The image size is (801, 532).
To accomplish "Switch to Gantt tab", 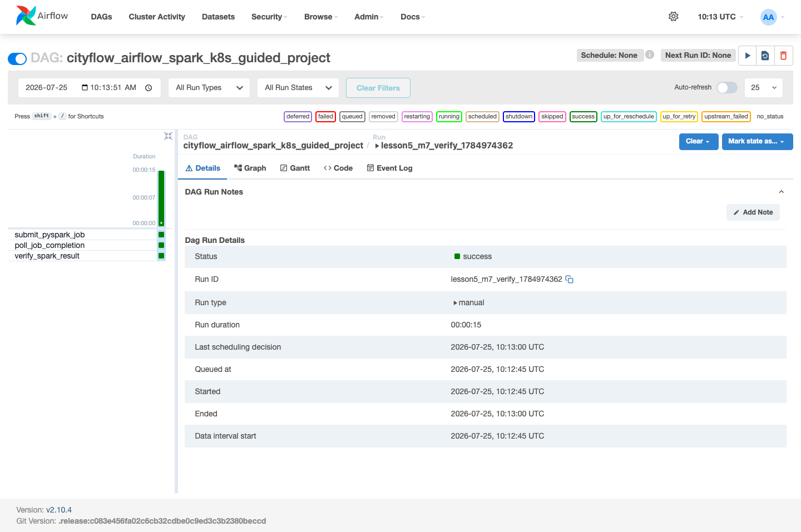I will coord(295,168).
